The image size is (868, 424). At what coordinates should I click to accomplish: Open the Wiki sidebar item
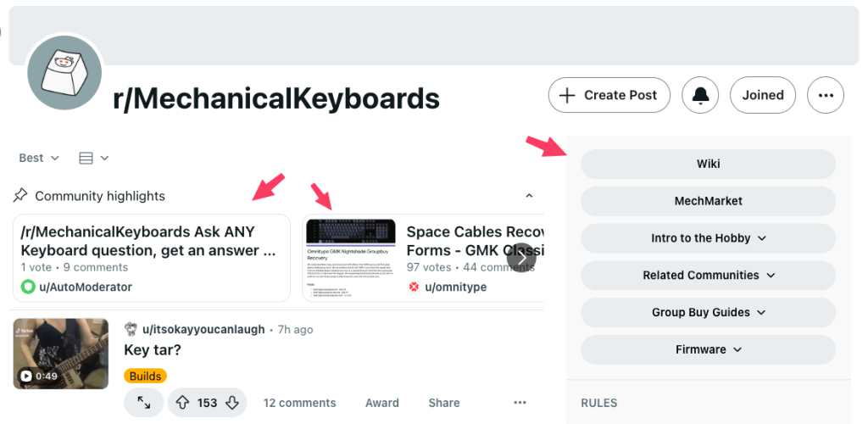(708, 164)
